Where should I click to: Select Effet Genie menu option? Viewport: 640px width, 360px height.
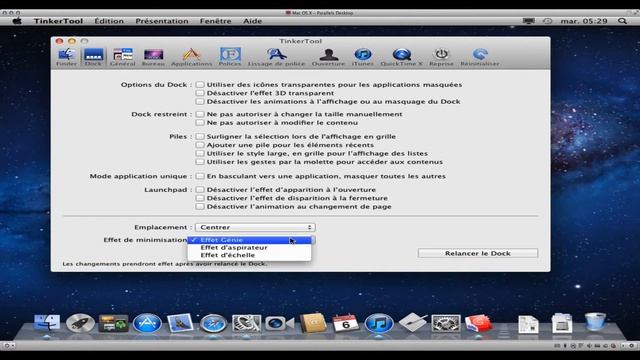249,240
